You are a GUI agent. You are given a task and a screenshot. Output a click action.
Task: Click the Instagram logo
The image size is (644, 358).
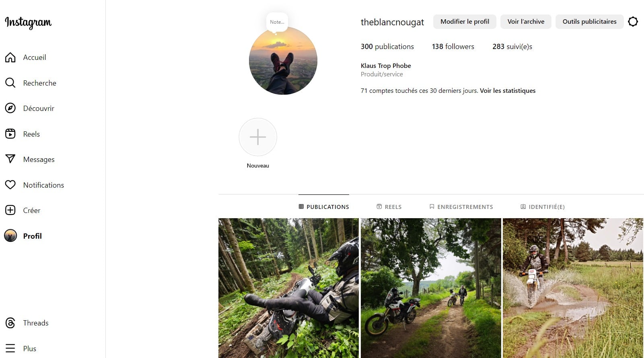[x=28, y=23]
